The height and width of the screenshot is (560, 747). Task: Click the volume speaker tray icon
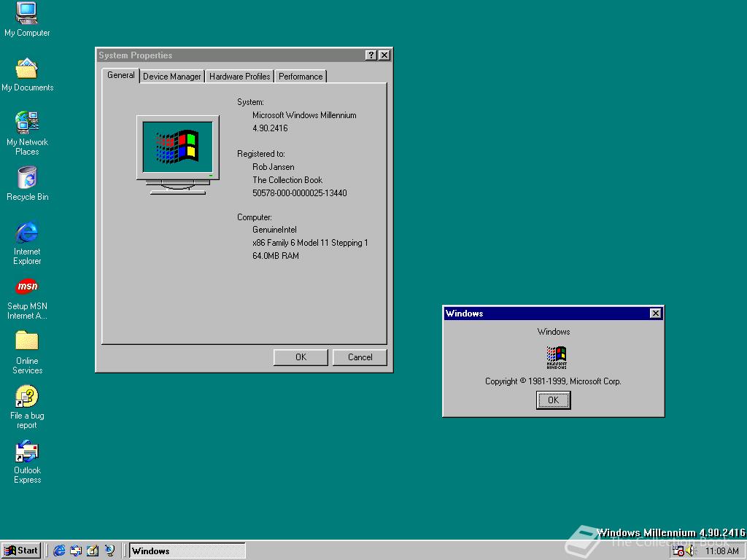[690, 551]
